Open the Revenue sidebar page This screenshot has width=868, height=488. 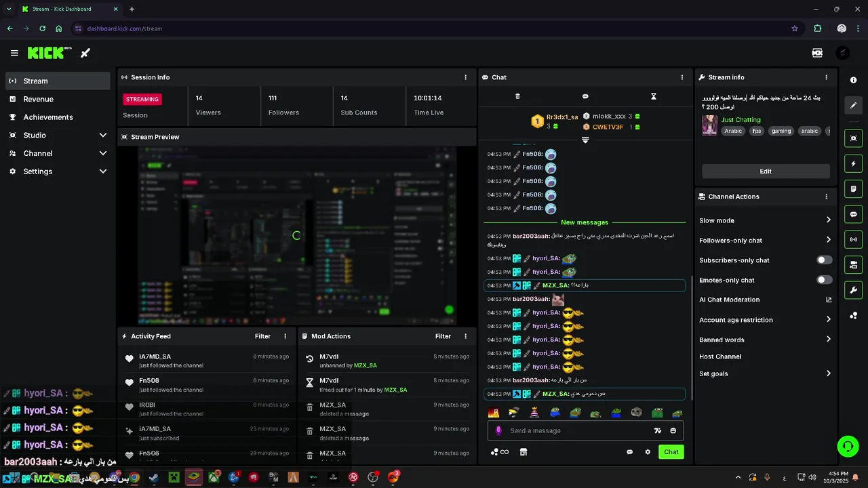click(58, 99)
